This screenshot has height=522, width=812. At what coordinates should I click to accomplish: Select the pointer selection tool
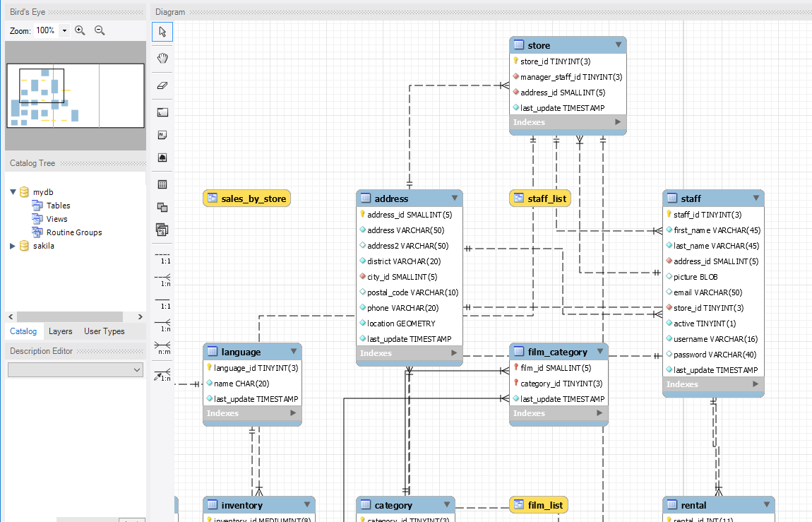click(x=162, y=32)
